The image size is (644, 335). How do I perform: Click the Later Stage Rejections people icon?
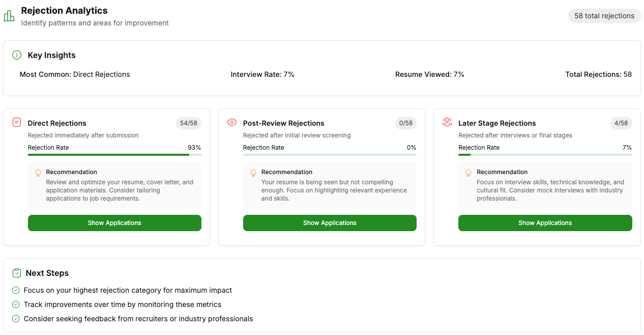click(x=447, y=122)
